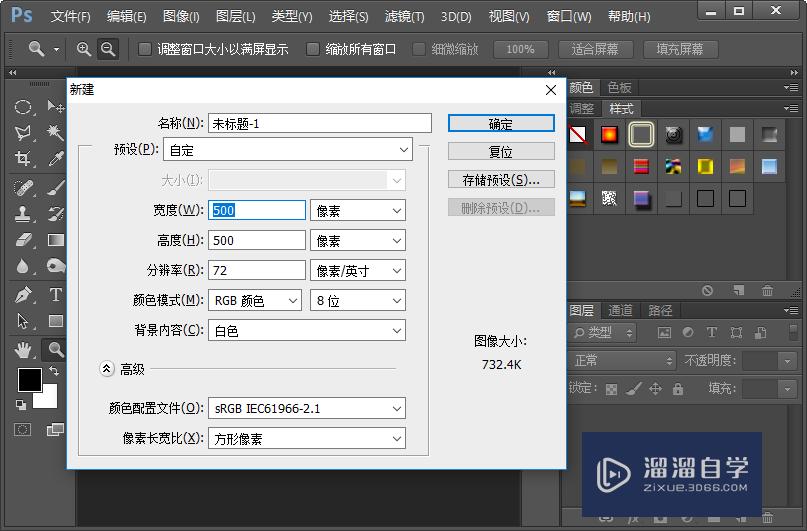Image resolution: width=807 pixels, height=531 pixels.
Task: Toggle lock position icon
Action: (x=655, y=389)
